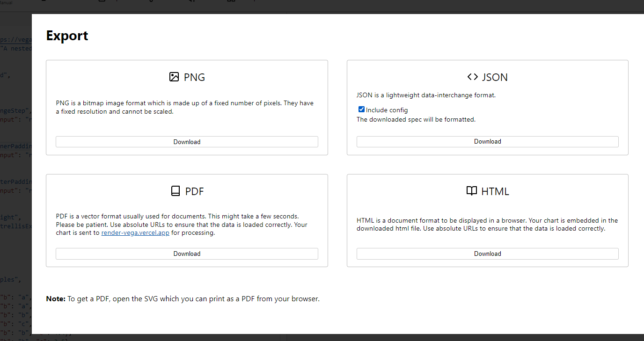Viewport: 644px width, 341px height.
Task: Click the innerPadding line in the spec
Action: coord(14,146)
